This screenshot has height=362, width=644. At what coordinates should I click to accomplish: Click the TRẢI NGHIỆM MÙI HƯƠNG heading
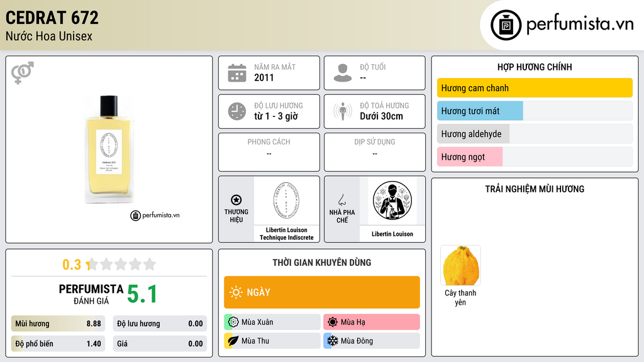(535, 189)
